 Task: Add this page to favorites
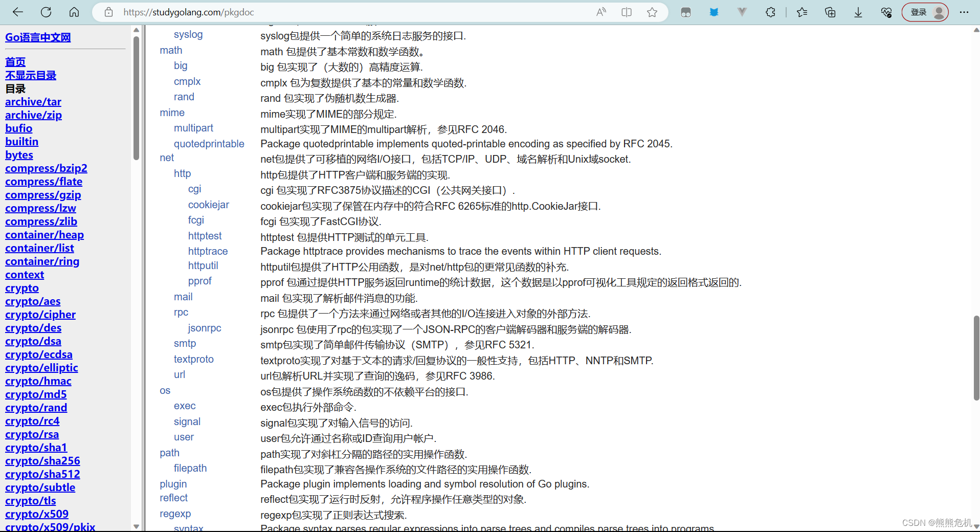[x=652, y=12]
